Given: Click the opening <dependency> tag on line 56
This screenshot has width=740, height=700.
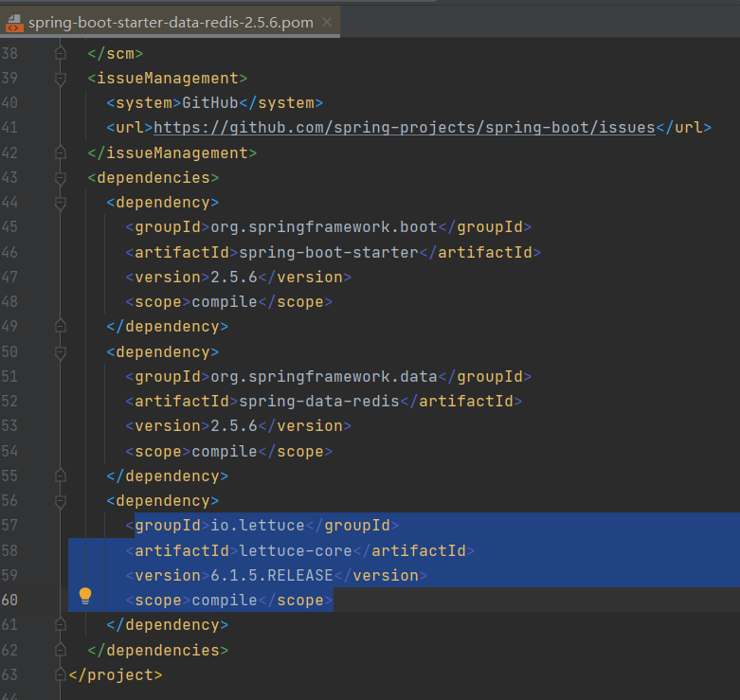Looking at the screenshot, I should point(162,500).
